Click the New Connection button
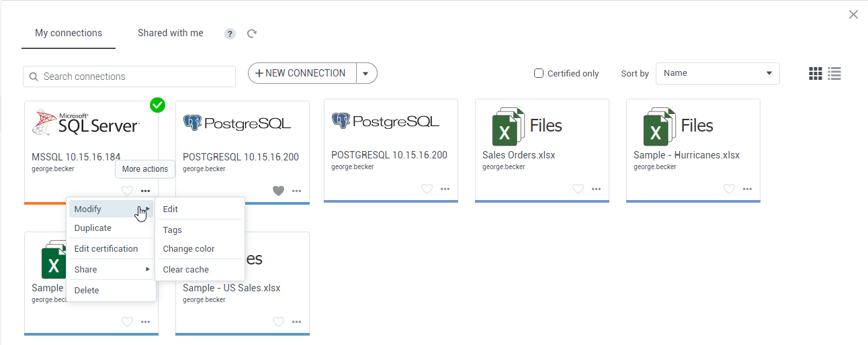This screenshot has height=345, width=868. click(x=301, y=74)
